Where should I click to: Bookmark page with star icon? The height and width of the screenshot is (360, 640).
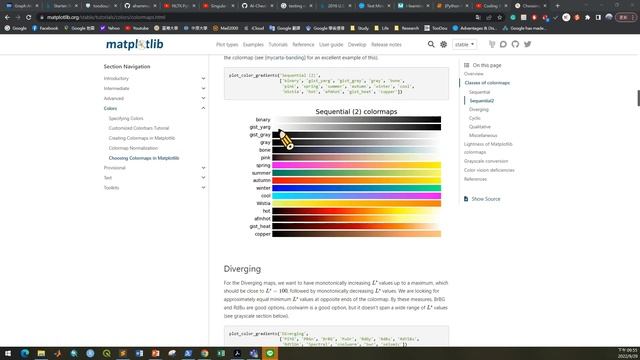coord(500,17)
